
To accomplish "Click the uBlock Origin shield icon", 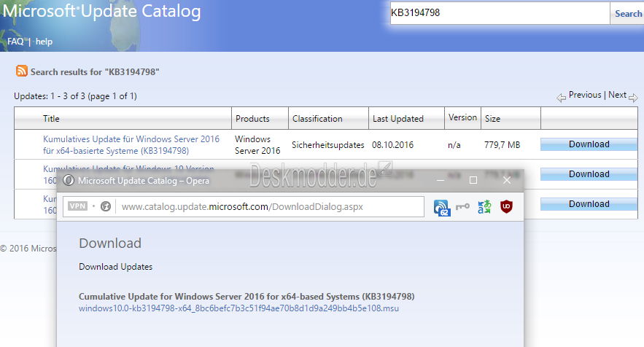I will pos(506,206).
